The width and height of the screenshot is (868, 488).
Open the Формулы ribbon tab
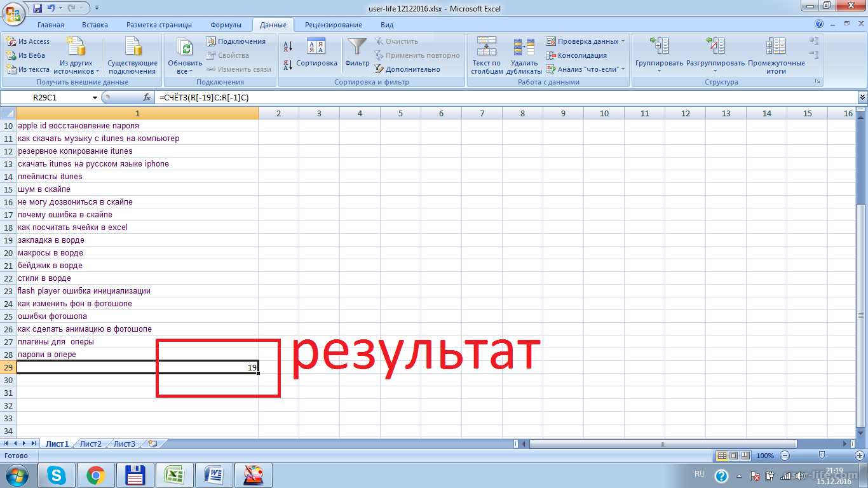(x=226, y=25)
